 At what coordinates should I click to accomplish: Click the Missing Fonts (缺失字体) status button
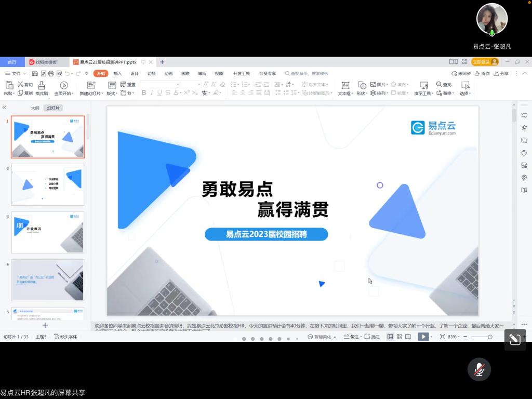point(65,337)
